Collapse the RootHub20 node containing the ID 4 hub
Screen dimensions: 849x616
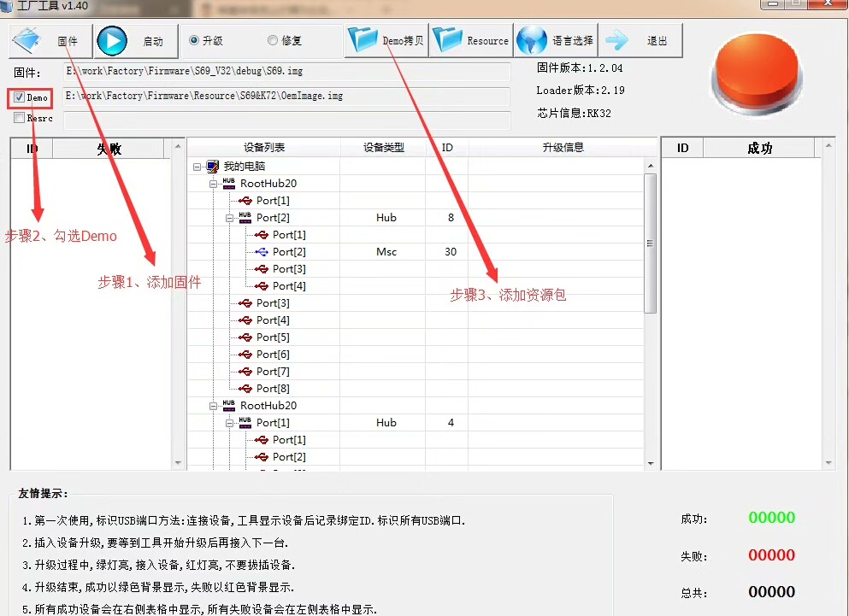(214, 406)
